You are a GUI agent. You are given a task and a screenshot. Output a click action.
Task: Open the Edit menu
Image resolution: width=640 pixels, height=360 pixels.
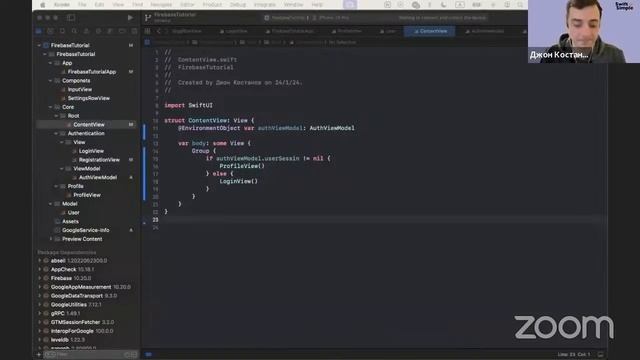click(x=99, y=4)
